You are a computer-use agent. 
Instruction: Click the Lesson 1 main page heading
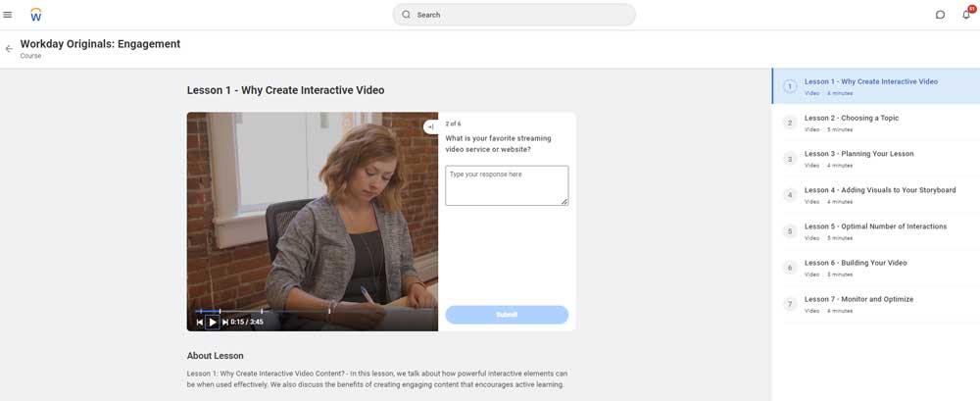tap(285, 90)
